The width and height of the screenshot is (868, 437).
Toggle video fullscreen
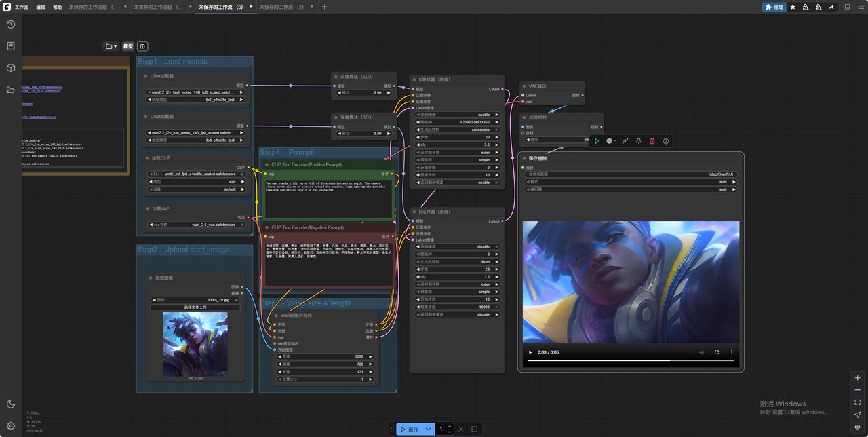[717, 352]
